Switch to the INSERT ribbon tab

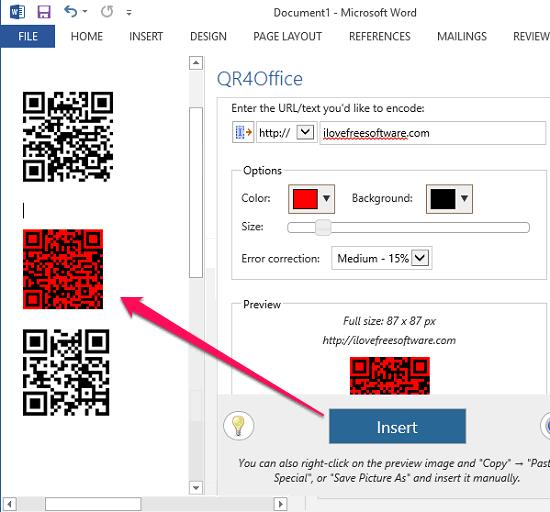pos(146,36)
